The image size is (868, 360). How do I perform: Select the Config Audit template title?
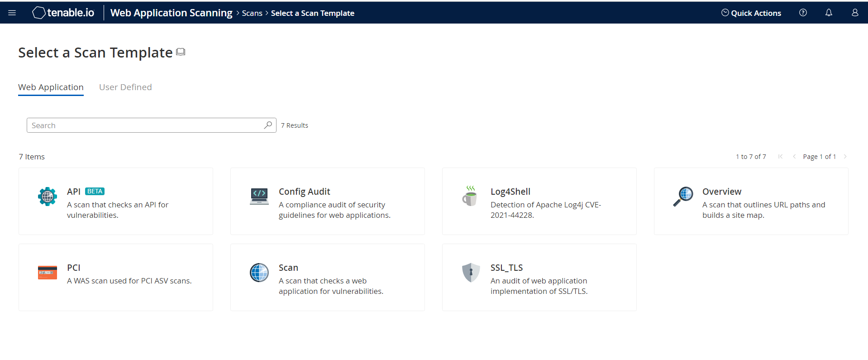(305, 192)
